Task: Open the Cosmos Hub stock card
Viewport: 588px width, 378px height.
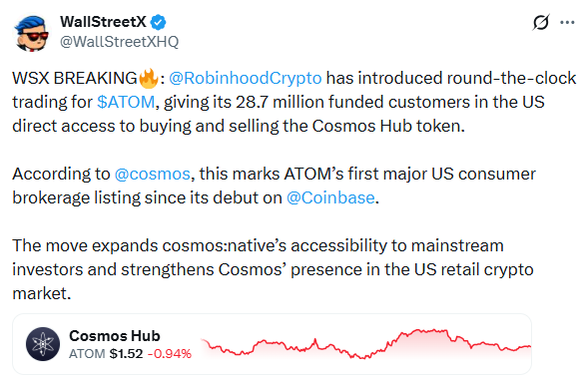Action: tap(272, 344)
